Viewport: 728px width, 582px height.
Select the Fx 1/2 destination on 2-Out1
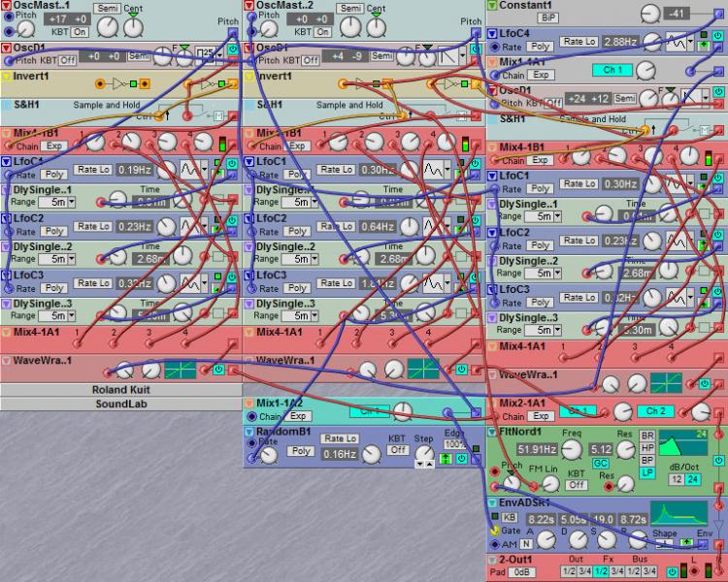tap(602, 571)
